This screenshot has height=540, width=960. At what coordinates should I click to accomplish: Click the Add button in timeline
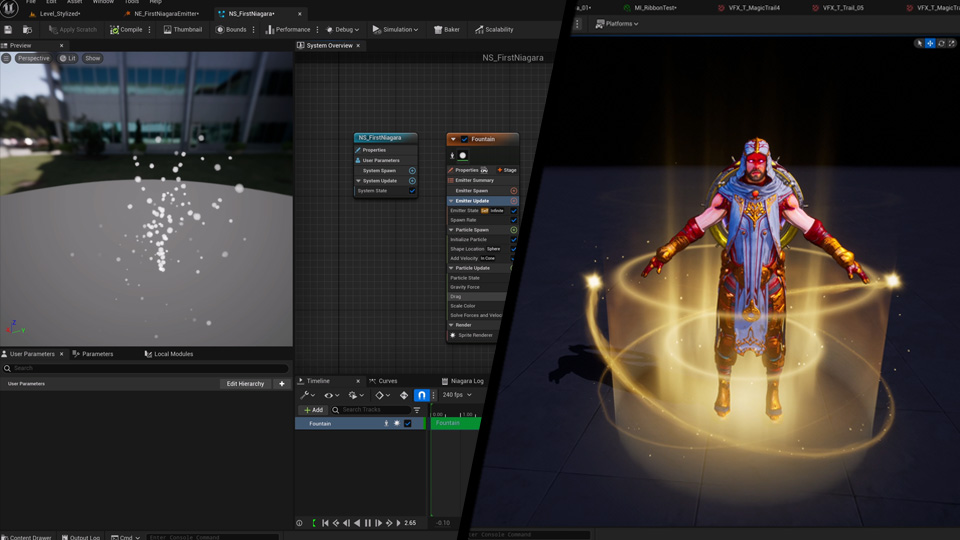pyautogui.click(x=314, y=410)
